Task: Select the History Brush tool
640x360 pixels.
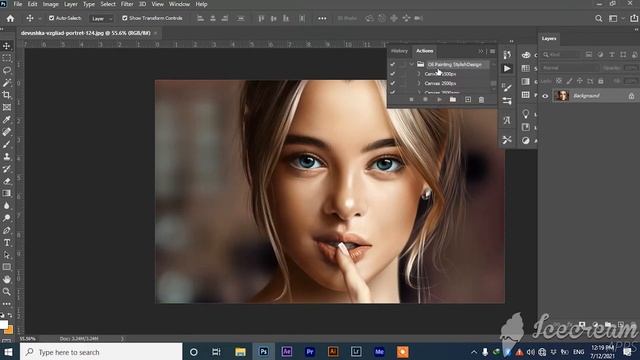Action: click(x=7, y=169)
